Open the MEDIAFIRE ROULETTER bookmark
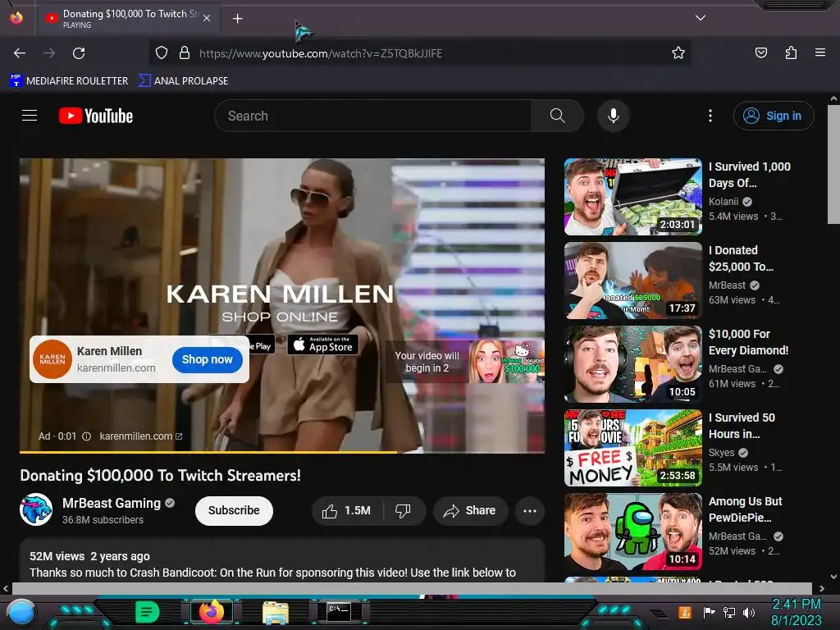Image resolution: width=840 pixels, height=630 pixels. click(x=69, y=81)
